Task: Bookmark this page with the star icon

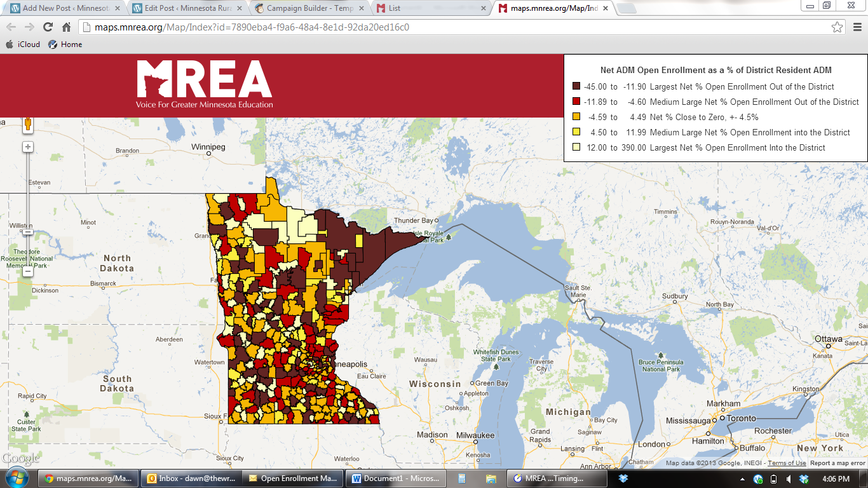Action: pos(837,27)
